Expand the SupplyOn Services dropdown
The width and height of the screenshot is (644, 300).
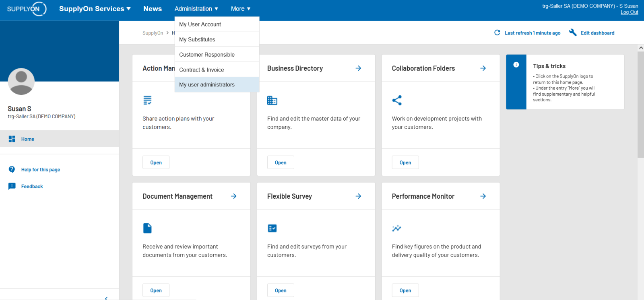[95, 9]
